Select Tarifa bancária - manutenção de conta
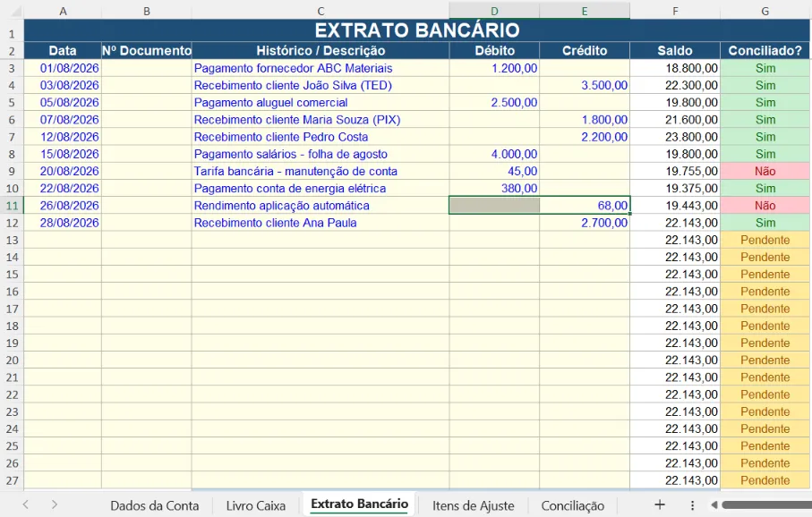 coord(321,171)
